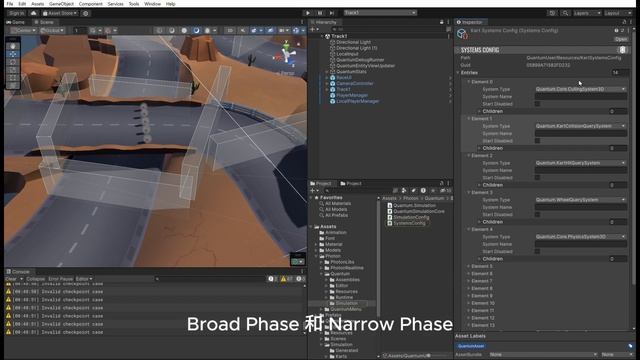Lock the Hierarchy panel
Screen dimensions: 640x360
coord(442,22)
